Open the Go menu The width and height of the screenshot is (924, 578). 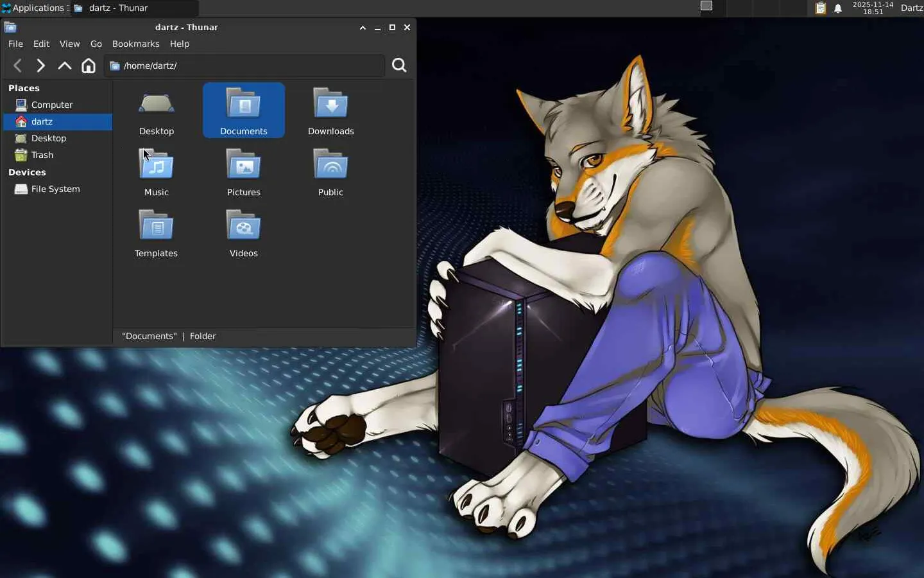coord(96,44)
